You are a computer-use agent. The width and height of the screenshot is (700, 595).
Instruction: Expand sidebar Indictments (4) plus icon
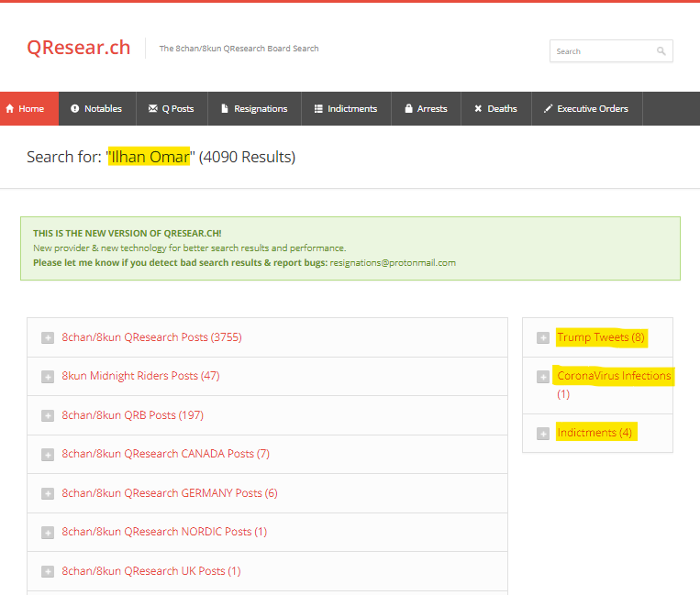point(543,434)
